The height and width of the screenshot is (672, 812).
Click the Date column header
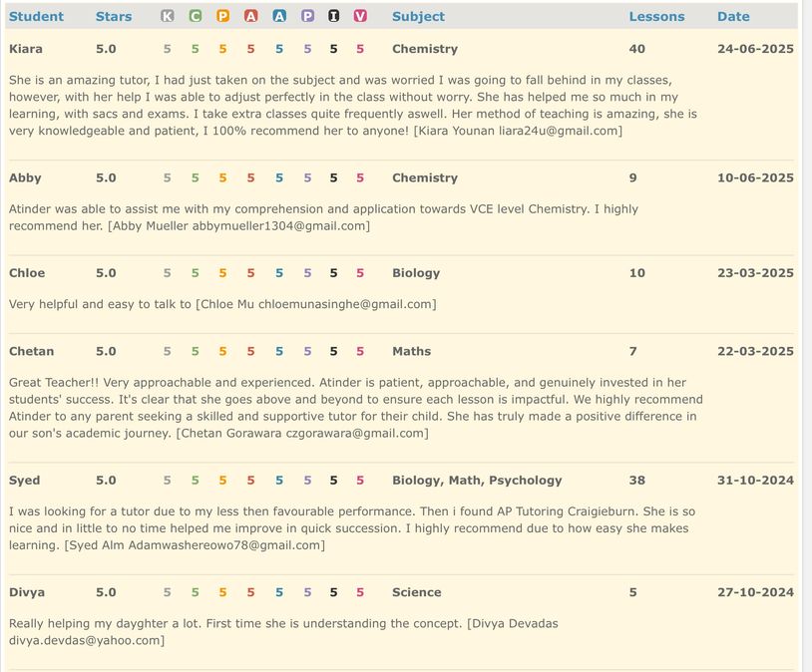click(x=733, y=16)
